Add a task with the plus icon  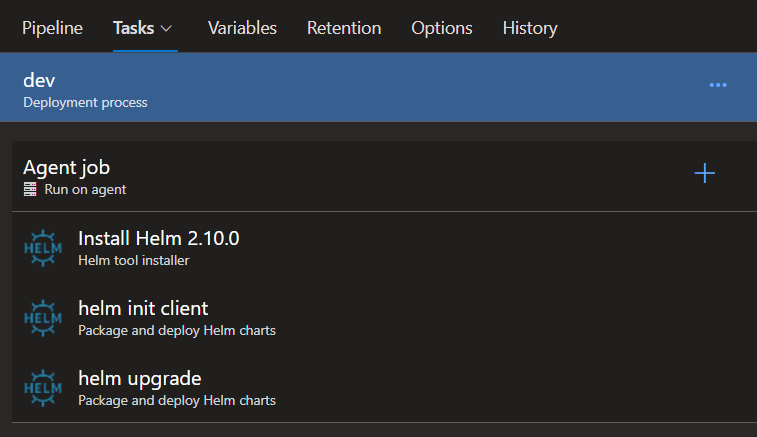coord(705,174)
